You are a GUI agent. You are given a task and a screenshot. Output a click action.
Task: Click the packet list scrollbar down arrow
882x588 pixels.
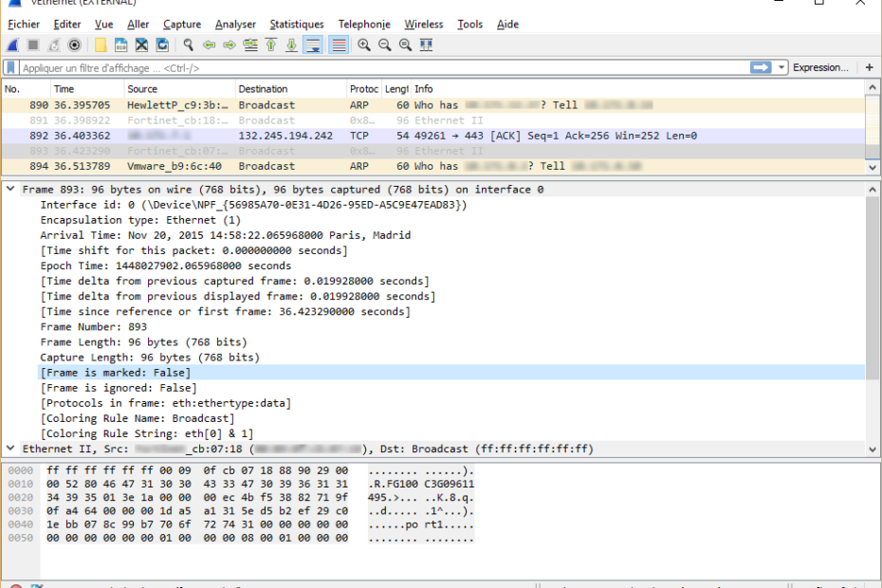coord(872,167)
